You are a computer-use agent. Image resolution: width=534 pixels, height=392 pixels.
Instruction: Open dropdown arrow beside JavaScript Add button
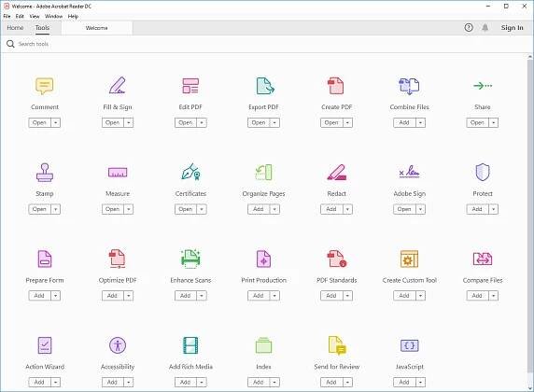(x=421, y=382)
